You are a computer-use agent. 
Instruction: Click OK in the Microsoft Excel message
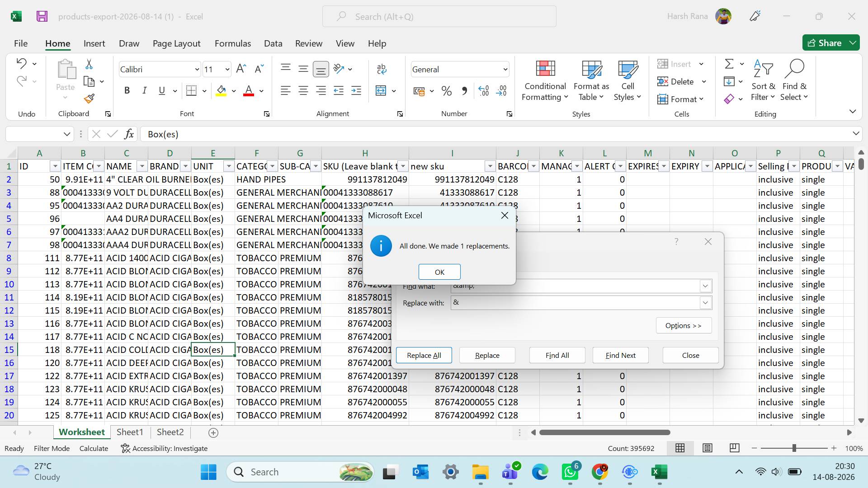(x=439, y=272)
